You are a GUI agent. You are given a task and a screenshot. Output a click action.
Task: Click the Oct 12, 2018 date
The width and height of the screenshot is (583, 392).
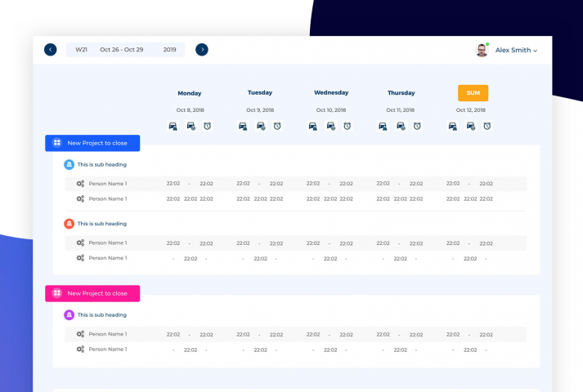pyautogui.click(x=471, y=110)
